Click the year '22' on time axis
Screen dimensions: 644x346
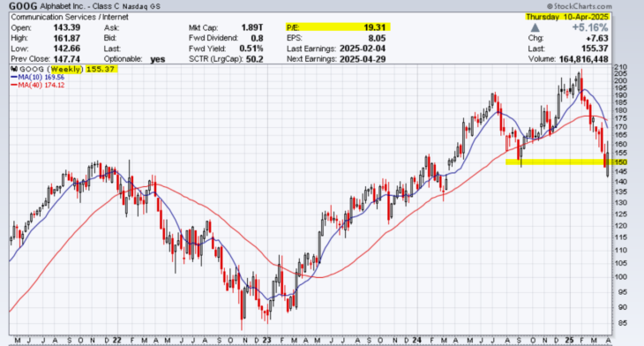click(117, 340)
